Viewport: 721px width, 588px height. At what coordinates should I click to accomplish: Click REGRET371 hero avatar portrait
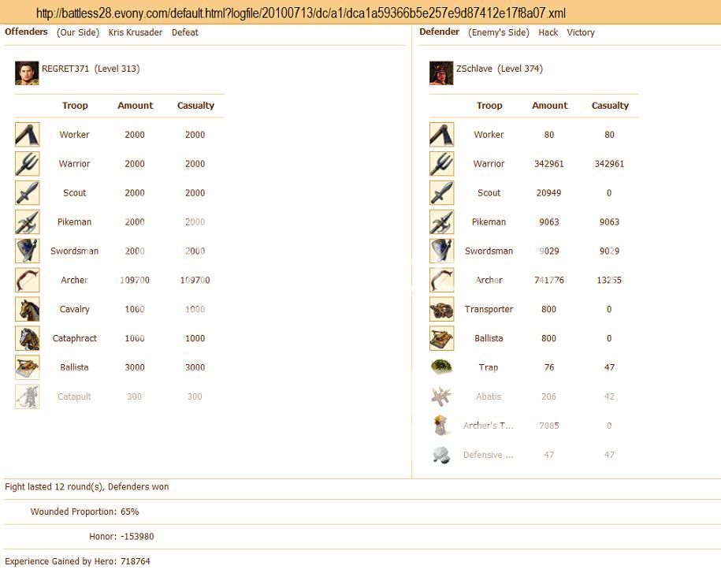click(x=27, y=73)
